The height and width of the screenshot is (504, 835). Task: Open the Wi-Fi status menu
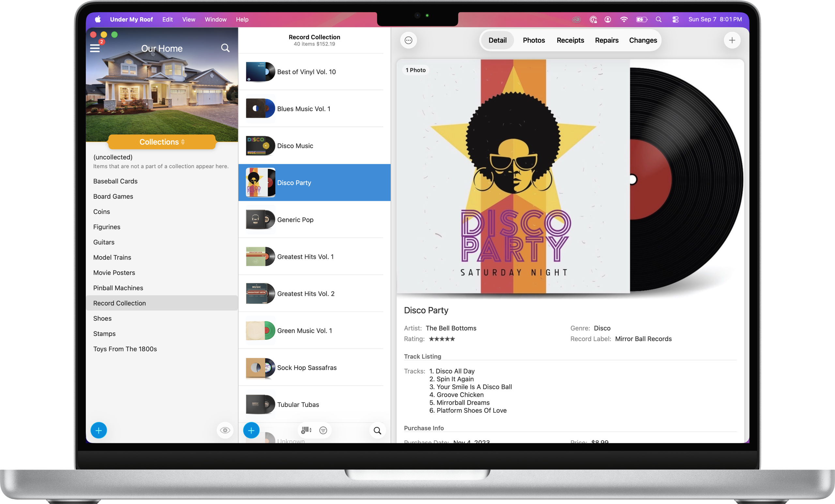[x=624, y=19]
